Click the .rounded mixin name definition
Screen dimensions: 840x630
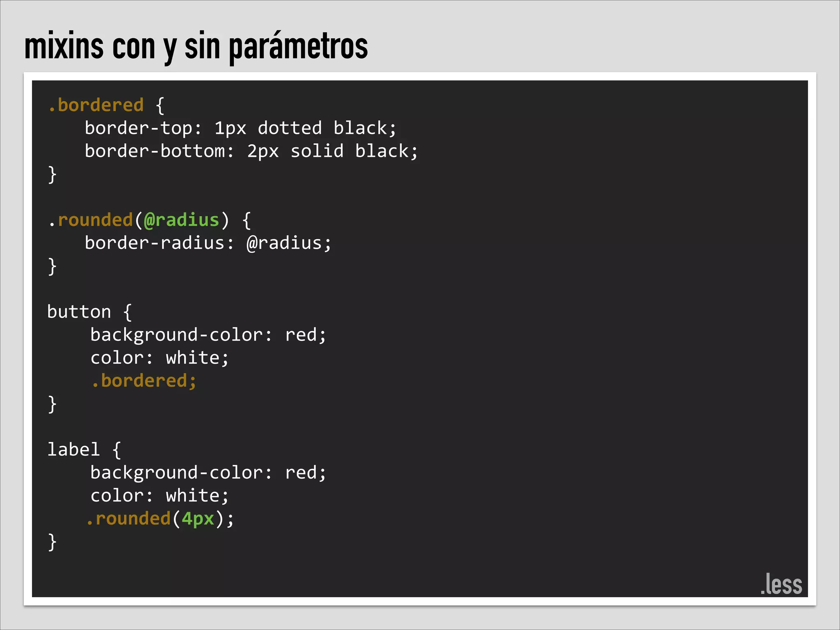95,220
